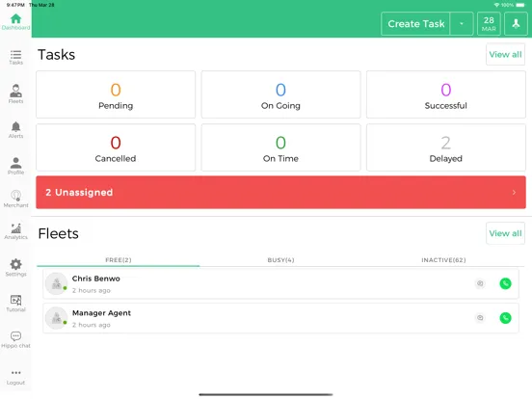The image size is (532, 399).
Task: Click the battery indicator in status bar
Action: coord(520,5)
